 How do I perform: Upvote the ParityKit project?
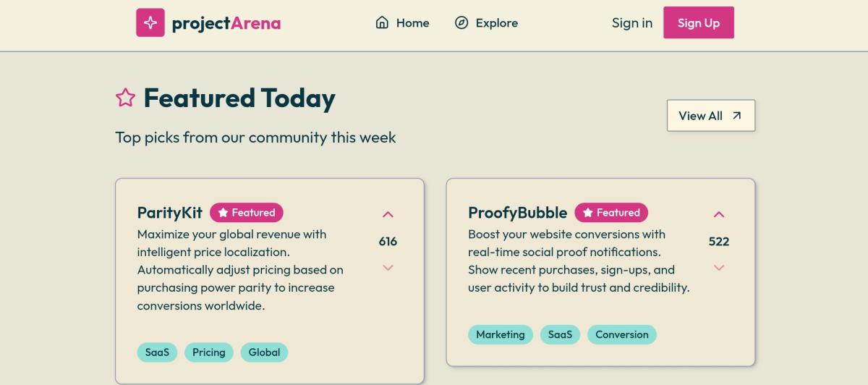coord(388,214)
